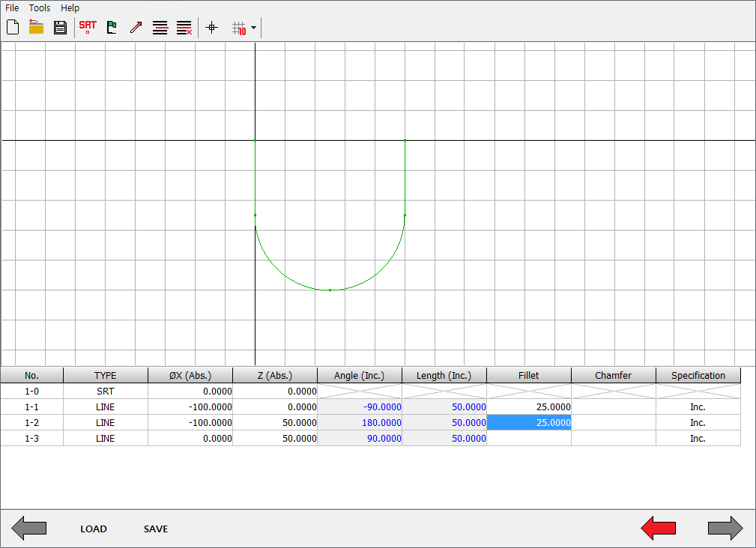
Task: Click the empty Chamfer cell in row 1-2
Action: click(x=614, y=423)
